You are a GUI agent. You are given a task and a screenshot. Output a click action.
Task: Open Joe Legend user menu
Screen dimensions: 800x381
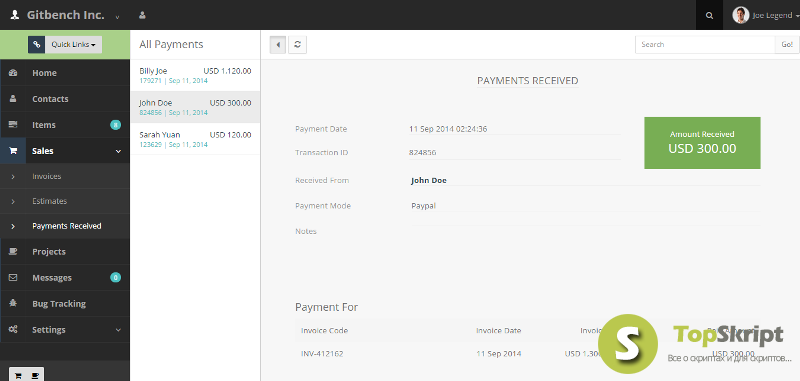(766, 15)
